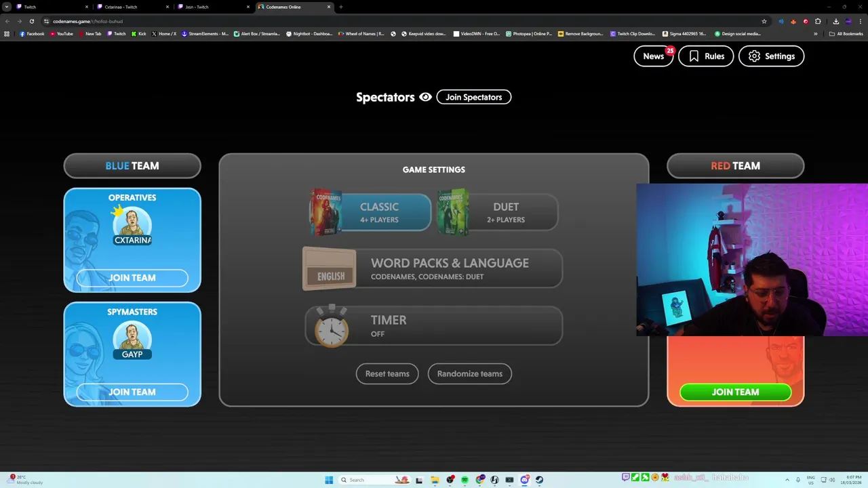Viewport: 868px width, 488px height.
Task: Switch to Cxtarinaa - Twitch tab
Action: click(132, 7)
